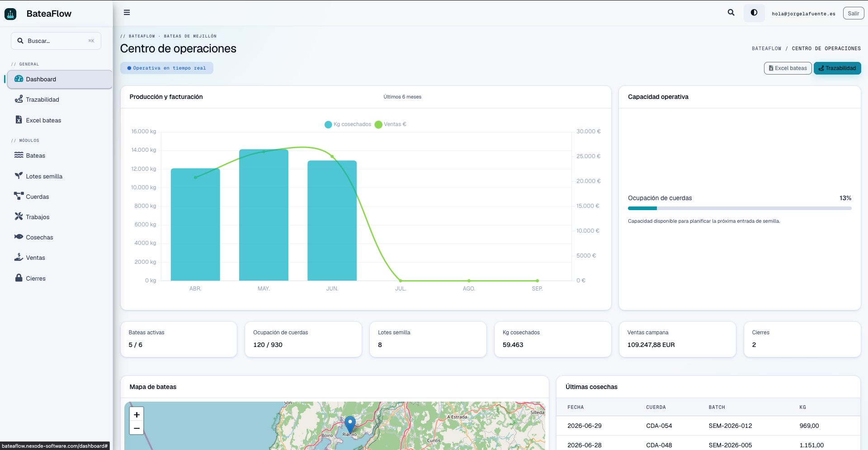This screenshot has height=450, width=868.
Task: Click the BateaFlow logo icon
Action: 10,14
